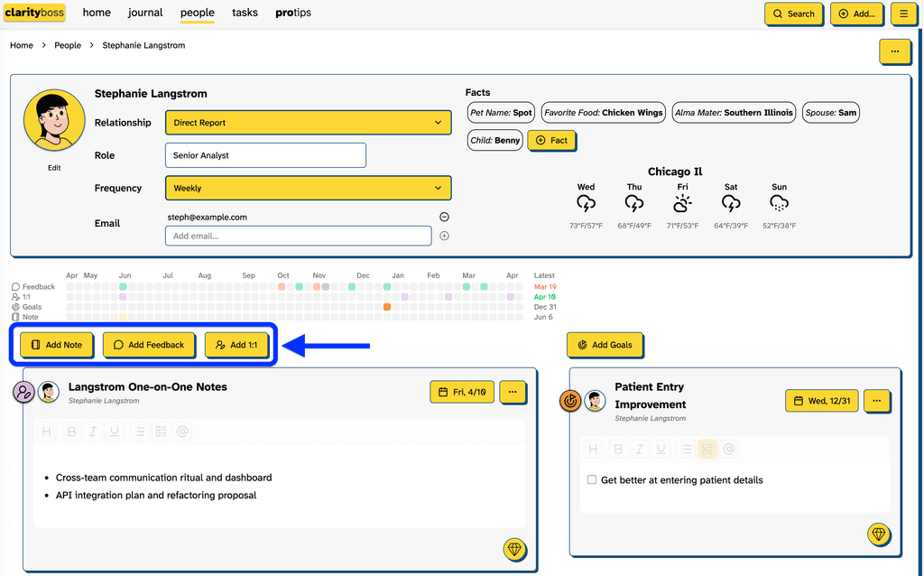This screenshot has width=924, height=576.
Task: Toggle bullet list in One-on-One Notes editor
Action: [140, 432]
